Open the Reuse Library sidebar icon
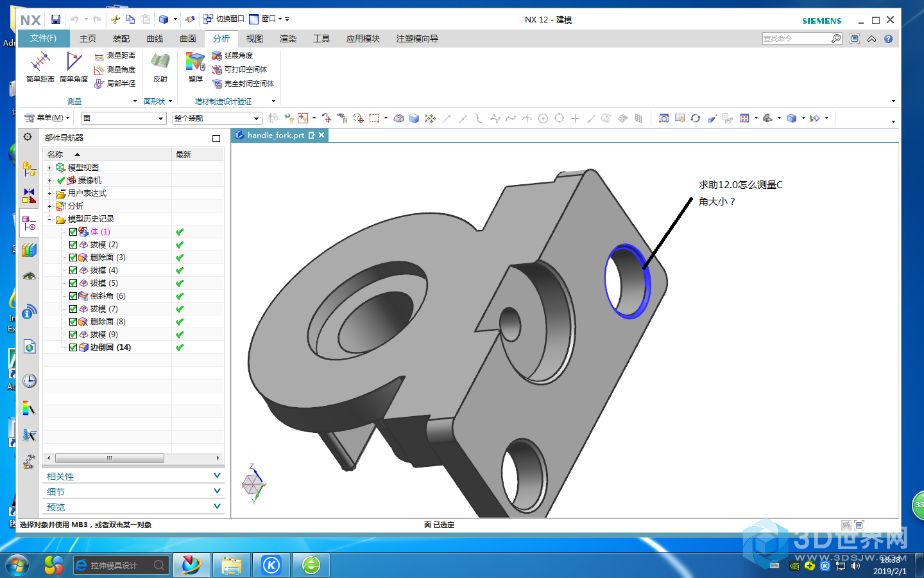This screenshot has height=578, width=924. [x=29, y=250]
